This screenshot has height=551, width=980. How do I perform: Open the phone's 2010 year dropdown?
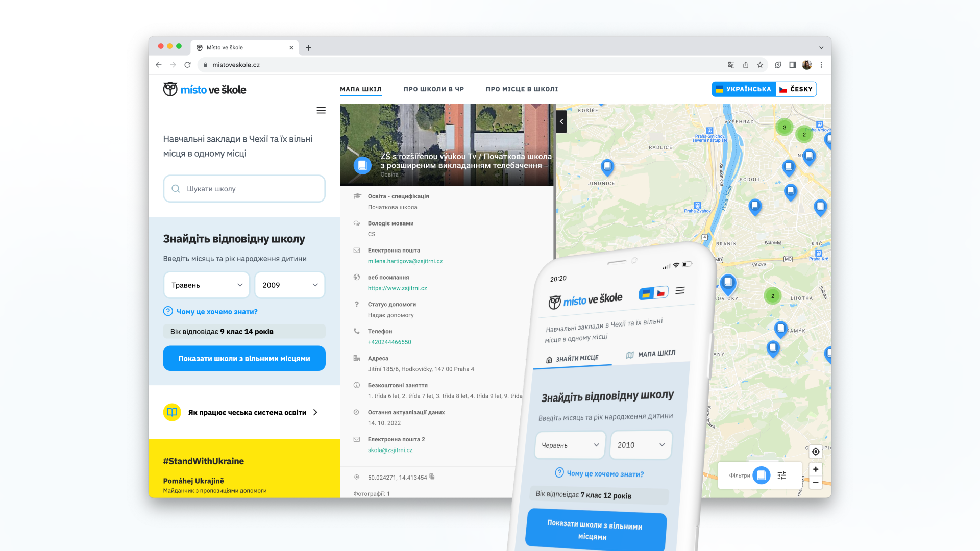tap(641, 445)
